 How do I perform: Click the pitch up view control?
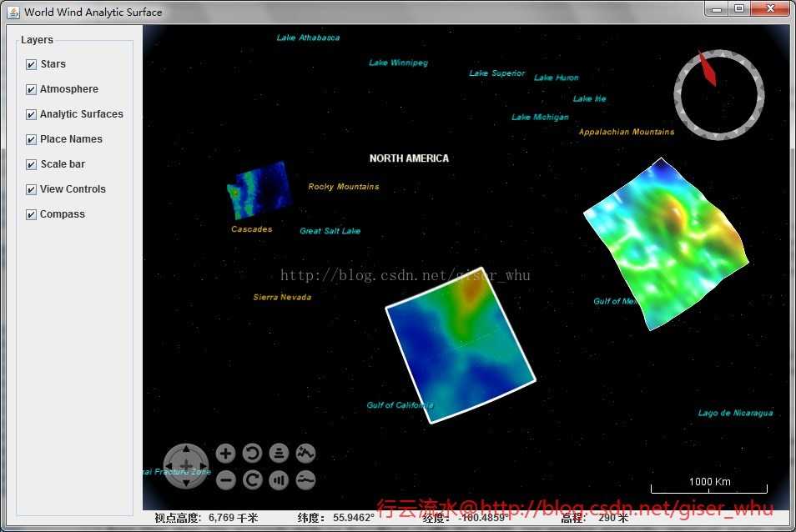279,454
